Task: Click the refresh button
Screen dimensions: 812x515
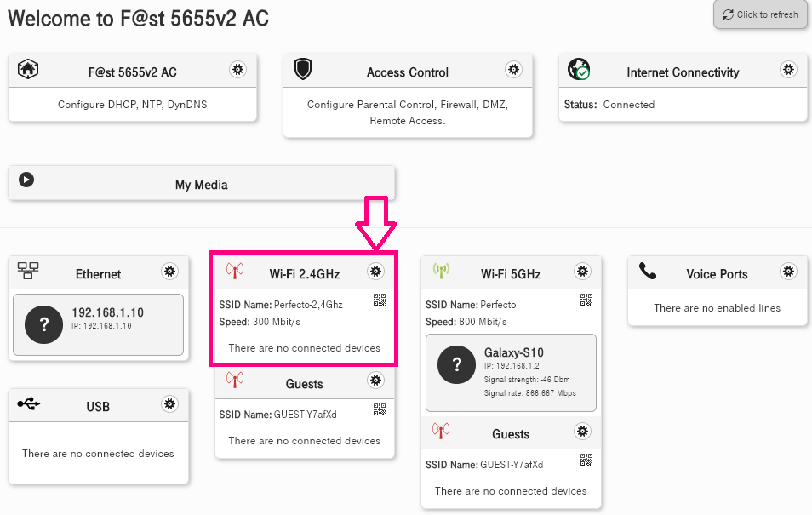Action: pos(760,14)
